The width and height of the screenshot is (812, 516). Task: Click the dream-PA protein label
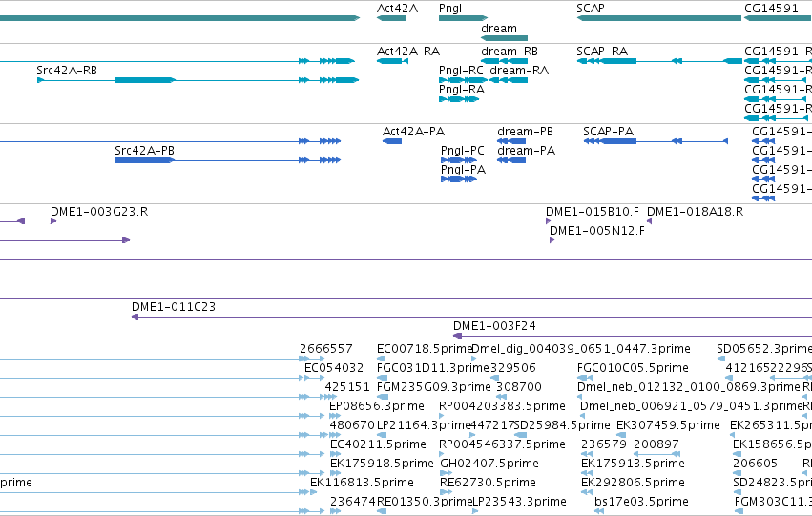tap(526, 151)
